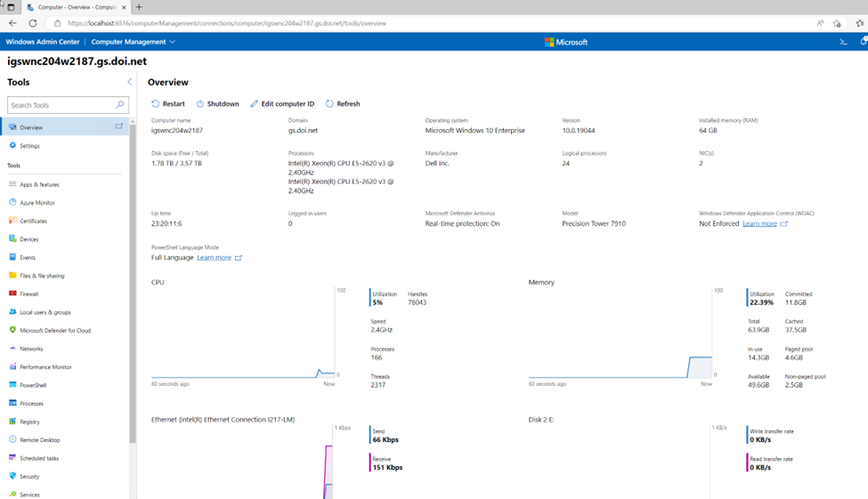Open WDAC Learn more link

(759, 223)
